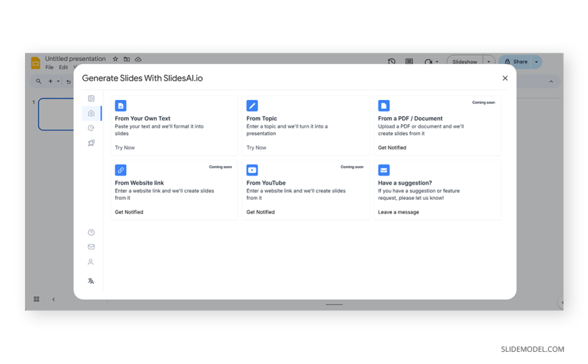Open the comments icon in header
The image size is (588, 364).
tap(409, 61)
